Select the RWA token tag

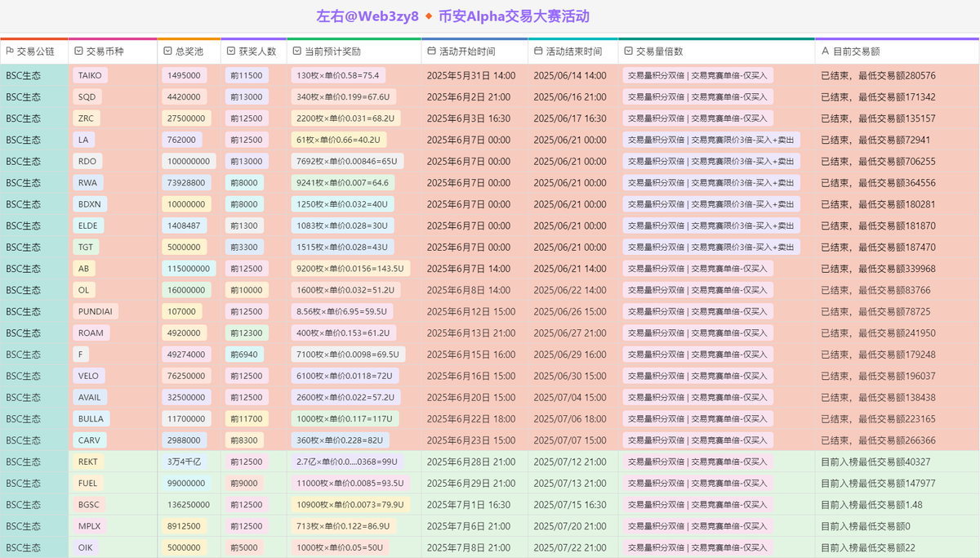coord(87,182)
